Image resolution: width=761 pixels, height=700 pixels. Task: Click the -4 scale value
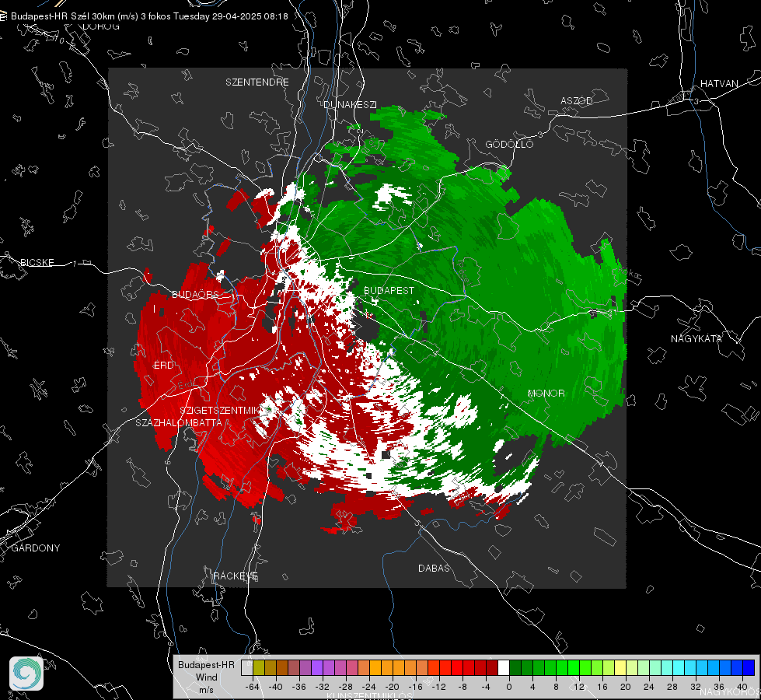[487, 687]
